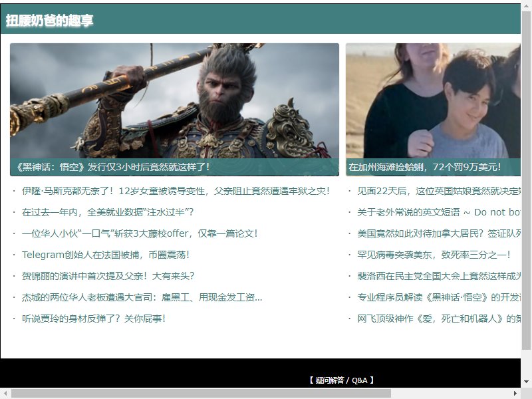Open article 一位华人小伙"一口气"斩获3大藤校offer
The image size is (532, 399).
pos(140,233)
